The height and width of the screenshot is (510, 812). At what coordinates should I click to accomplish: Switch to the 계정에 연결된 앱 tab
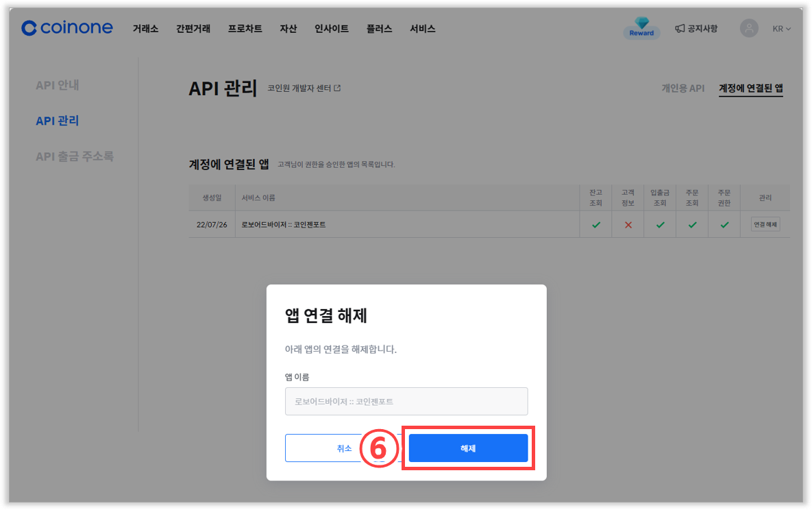point(750,88)
